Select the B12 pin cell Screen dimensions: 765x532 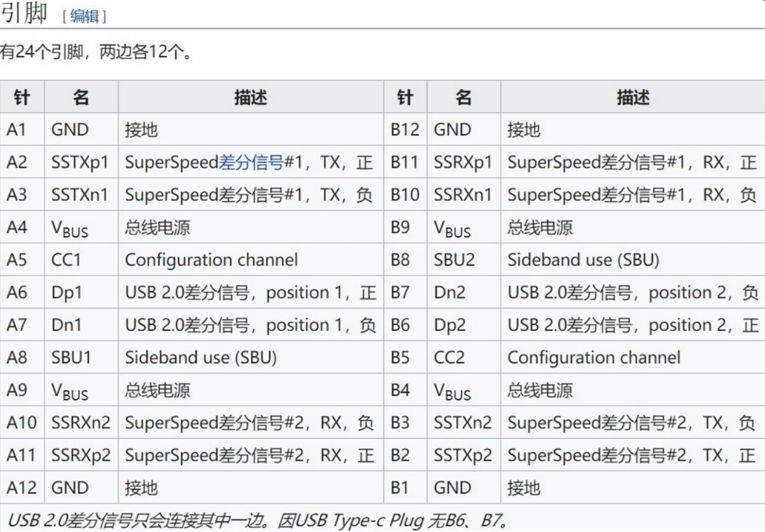(405, 130)
